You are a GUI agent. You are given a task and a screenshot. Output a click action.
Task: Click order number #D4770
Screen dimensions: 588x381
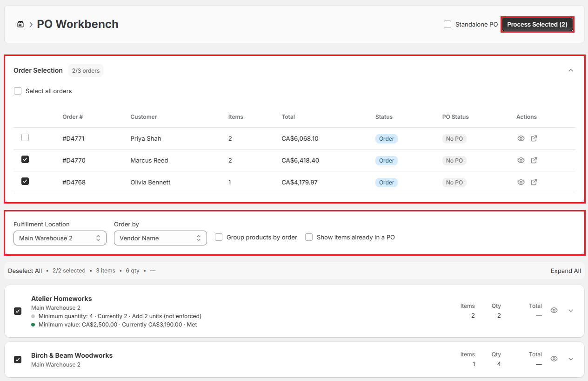pos(74,160)
